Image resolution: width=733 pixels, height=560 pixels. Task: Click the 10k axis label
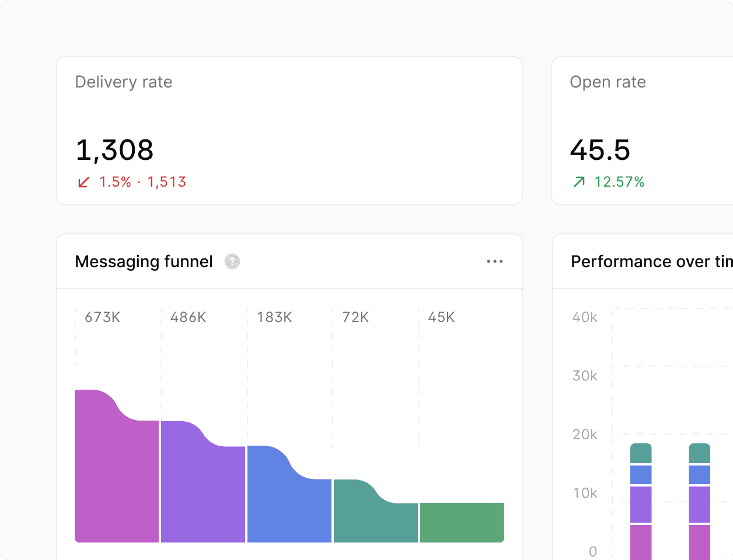585,494
